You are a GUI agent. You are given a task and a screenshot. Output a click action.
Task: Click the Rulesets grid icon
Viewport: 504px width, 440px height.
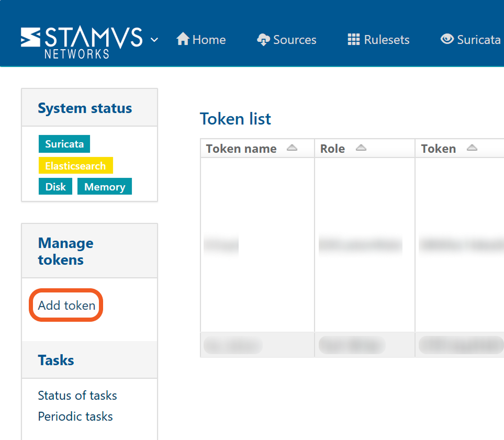tap(354, 40)
